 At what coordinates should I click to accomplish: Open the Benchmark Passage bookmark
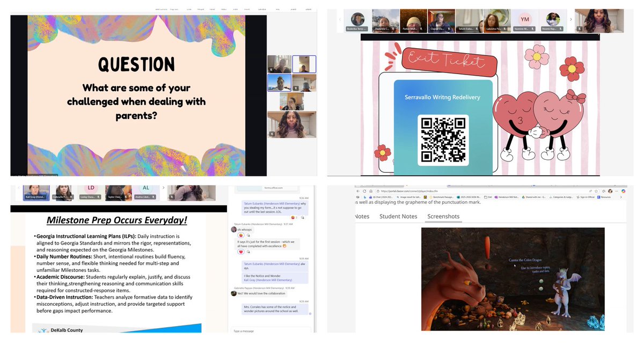[442, 197]
